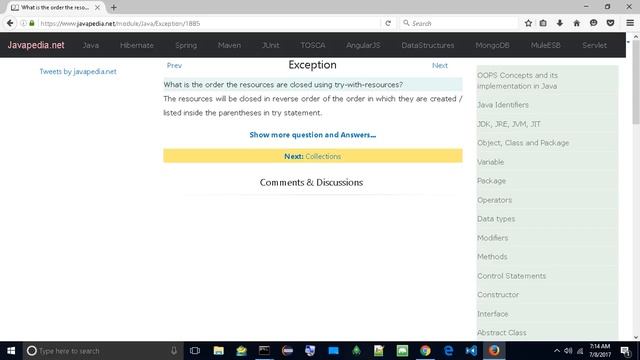Go back with the browser back arrow

[10, 23]
